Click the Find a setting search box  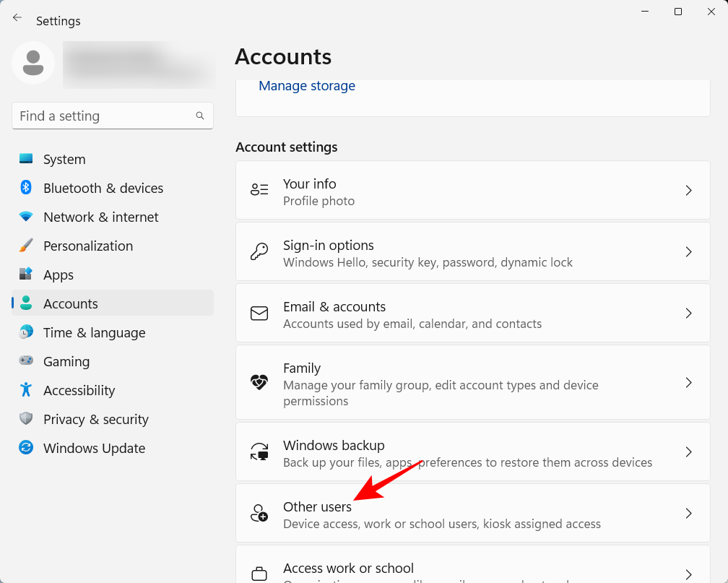(x=113, y=116)
